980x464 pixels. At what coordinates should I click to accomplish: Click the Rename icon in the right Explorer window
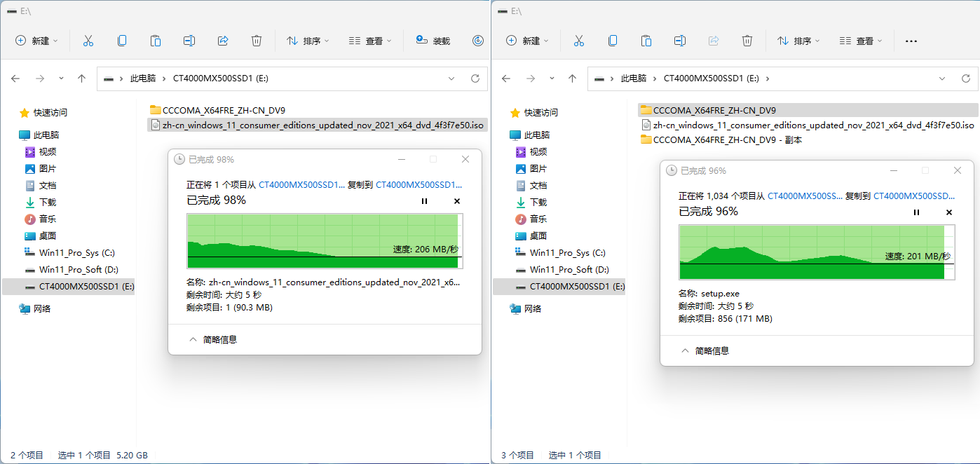[679, 41]
